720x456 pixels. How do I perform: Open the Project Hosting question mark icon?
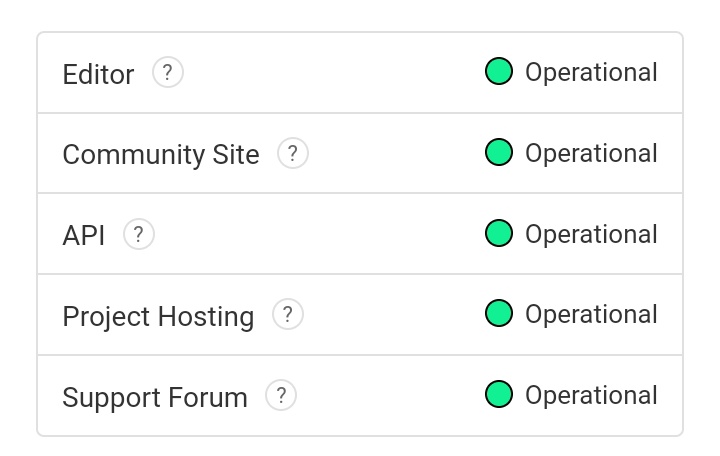[x=287, y=314]
